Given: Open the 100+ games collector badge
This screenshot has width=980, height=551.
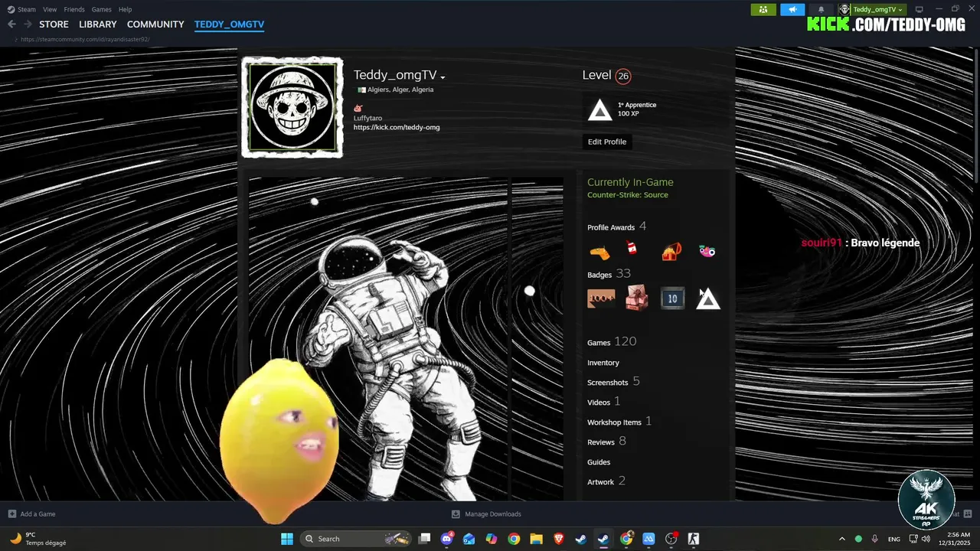Looking at the screenshot, I should [601, 298].
